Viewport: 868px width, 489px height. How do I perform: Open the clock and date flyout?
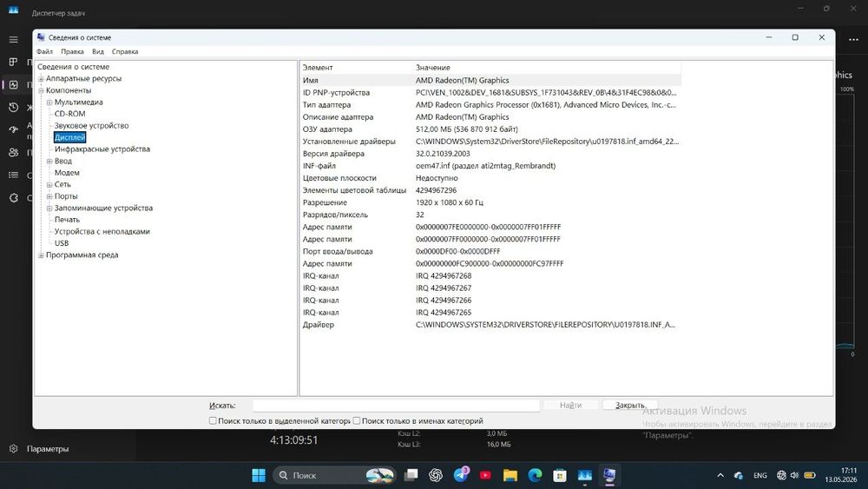click(x=841, y=475)
